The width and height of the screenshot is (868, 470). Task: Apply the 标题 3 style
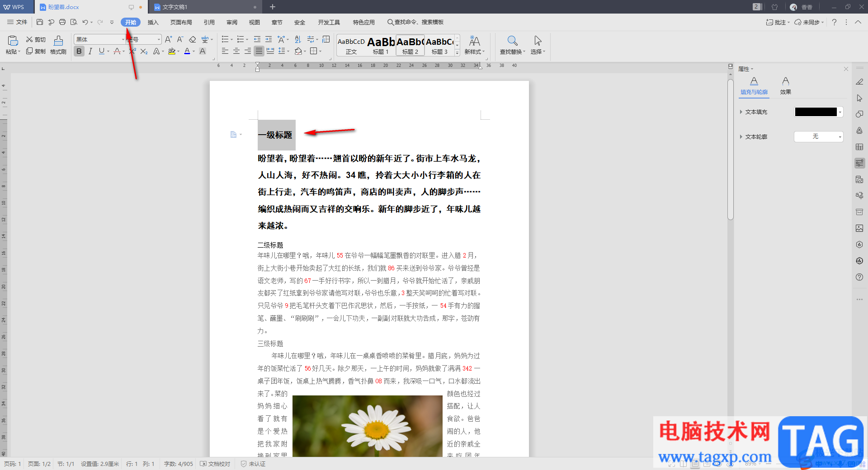click(439, 45)
